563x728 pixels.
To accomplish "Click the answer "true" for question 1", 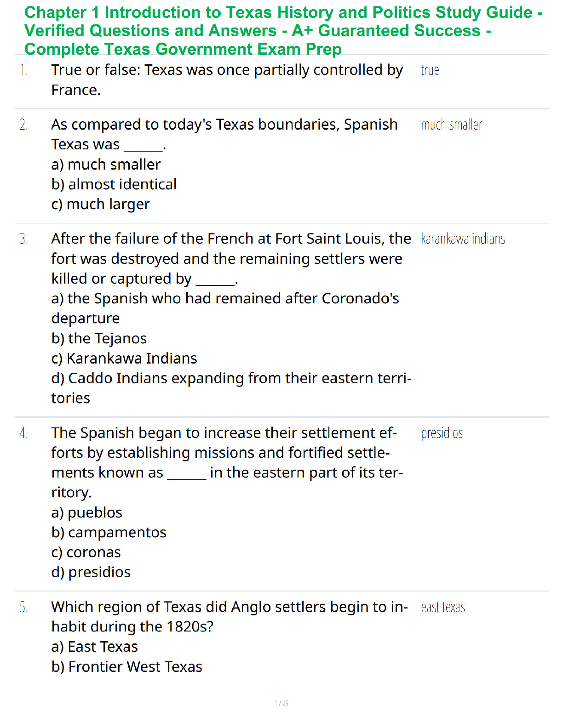I will [x=430, y=70].
